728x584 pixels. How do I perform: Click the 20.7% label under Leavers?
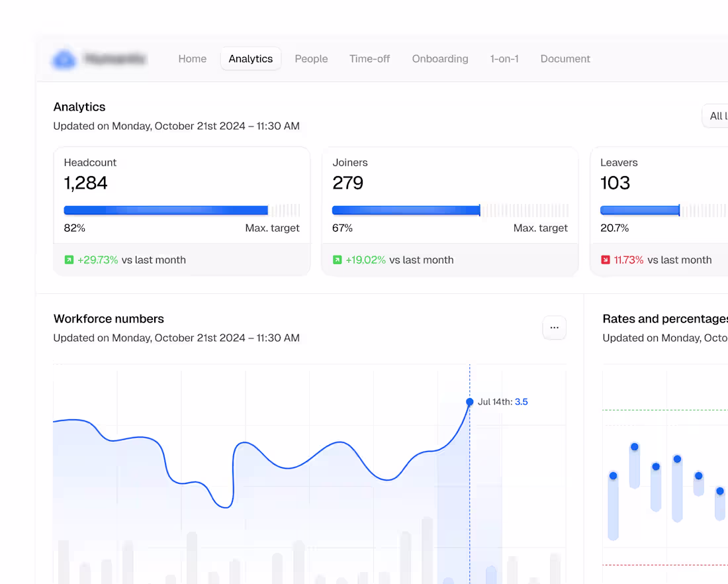coord(615,228)
